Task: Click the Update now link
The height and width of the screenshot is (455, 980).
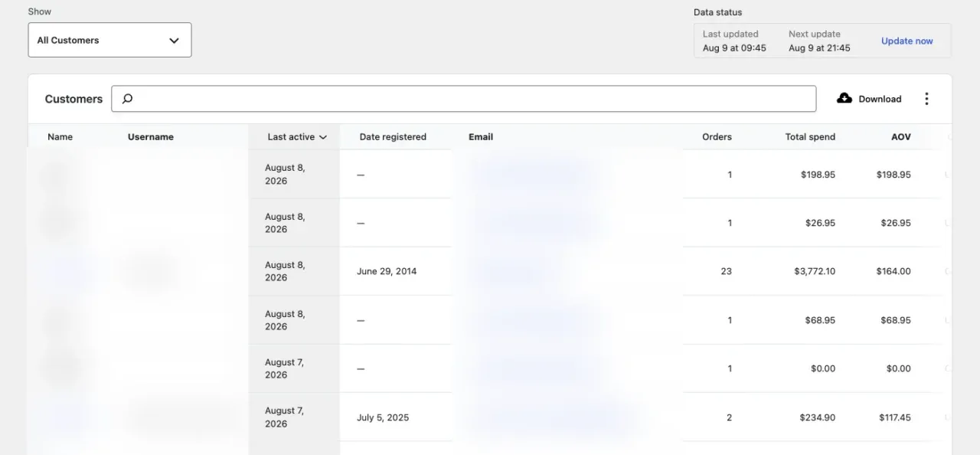Action: tap(906, 41)
